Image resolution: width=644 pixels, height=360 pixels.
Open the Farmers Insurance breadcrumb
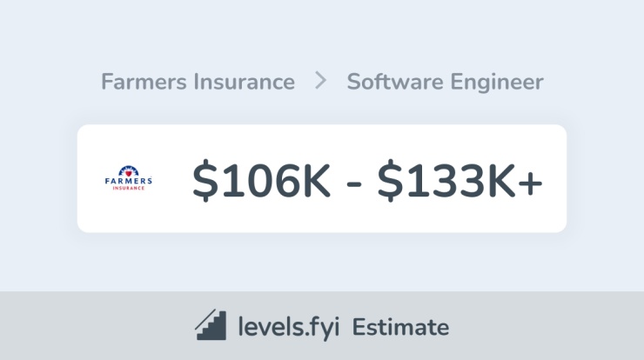(x=198, y=81)
